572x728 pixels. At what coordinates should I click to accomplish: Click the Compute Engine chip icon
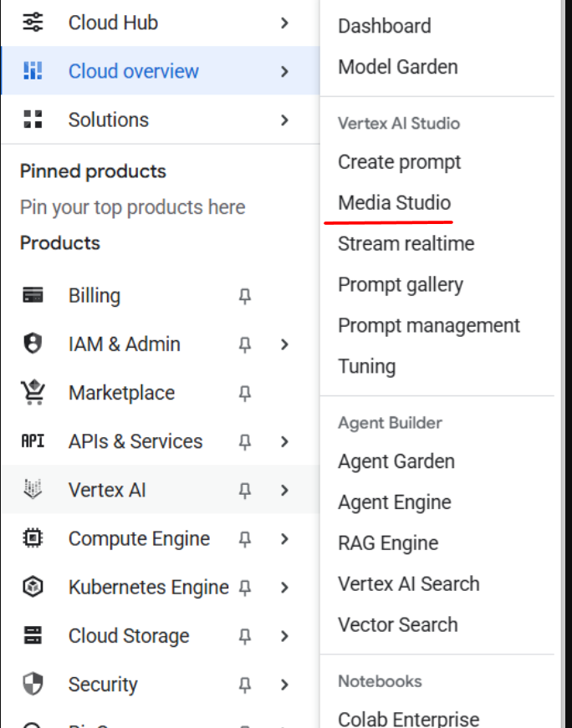pos(33,538)
